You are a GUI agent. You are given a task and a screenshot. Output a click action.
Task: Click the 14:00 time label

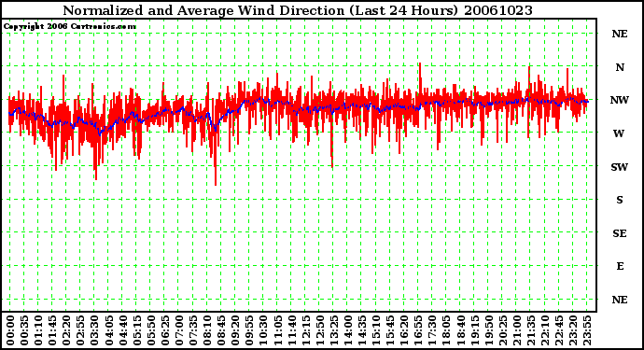click(x=347, y=330)
